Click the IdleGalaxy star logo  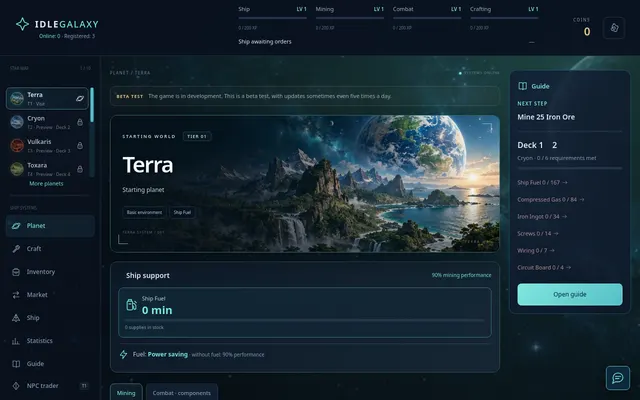tap(22, 24)
